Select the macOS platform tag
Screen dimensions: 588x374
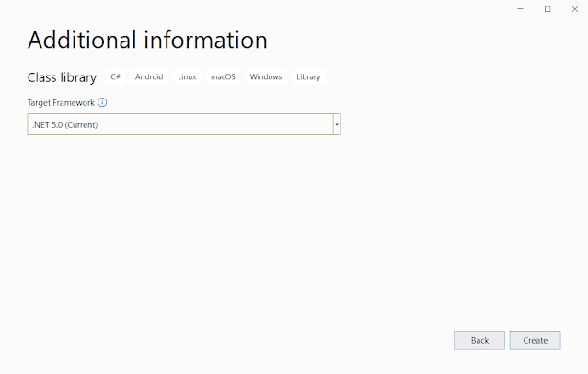(223, 77)
